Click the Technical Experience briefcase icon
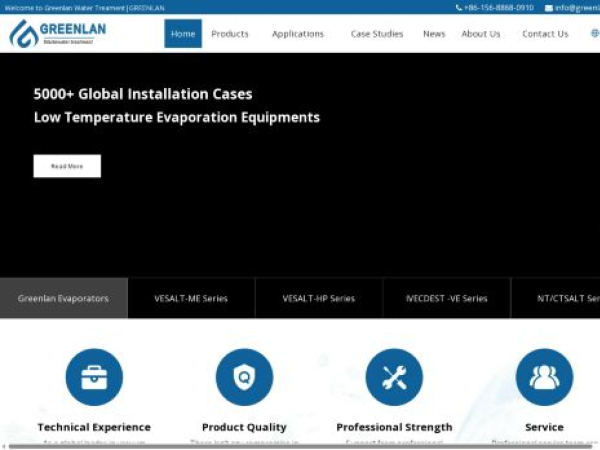Image resolution: width=600 pixels, height=450 pixels. coord(94,377)
